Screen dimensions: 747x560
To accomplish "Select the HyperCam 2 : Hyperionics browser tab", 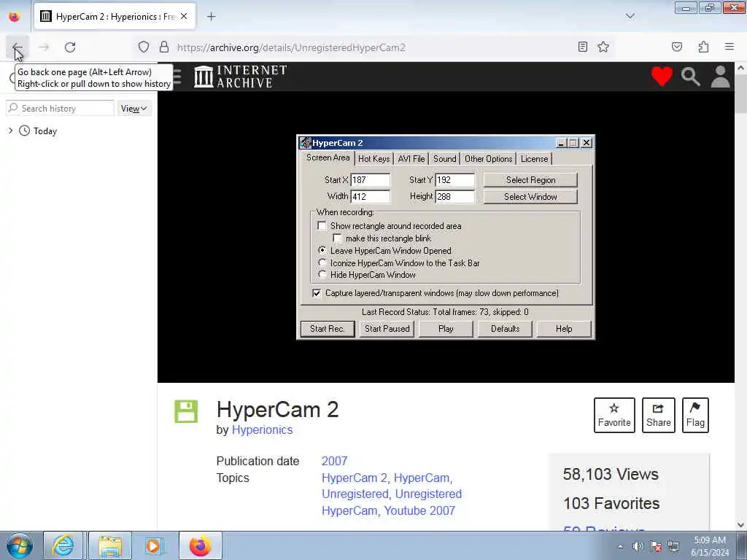I will click(x=115, y=17).
